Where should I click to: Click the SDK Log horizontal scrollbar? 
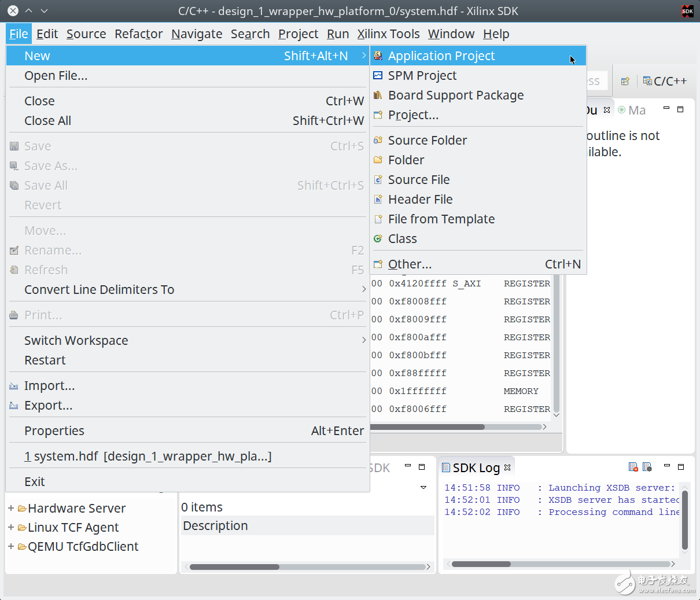pos(481,564)
